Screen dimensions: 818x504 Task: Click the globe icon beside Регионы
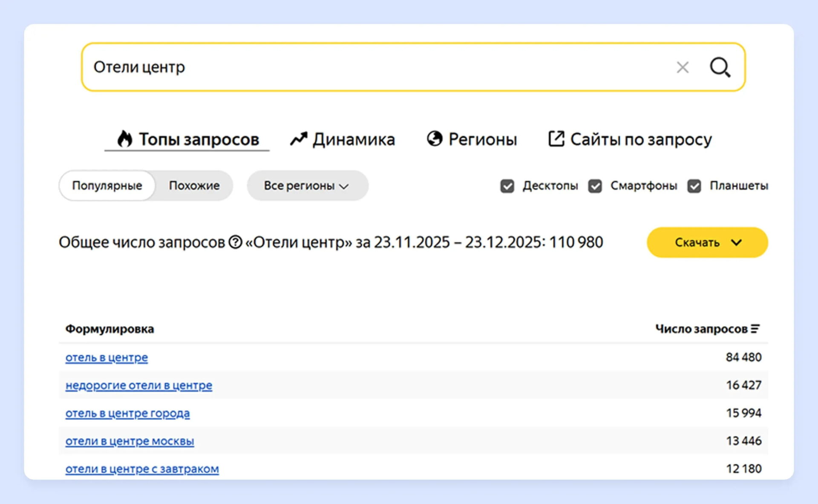pyautogui.click(x=435, y=138)
